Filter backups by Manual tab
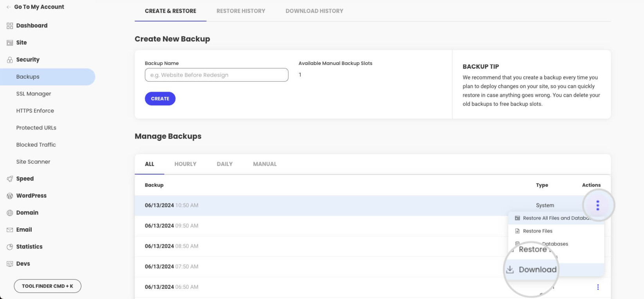 [x=265, y=164]
